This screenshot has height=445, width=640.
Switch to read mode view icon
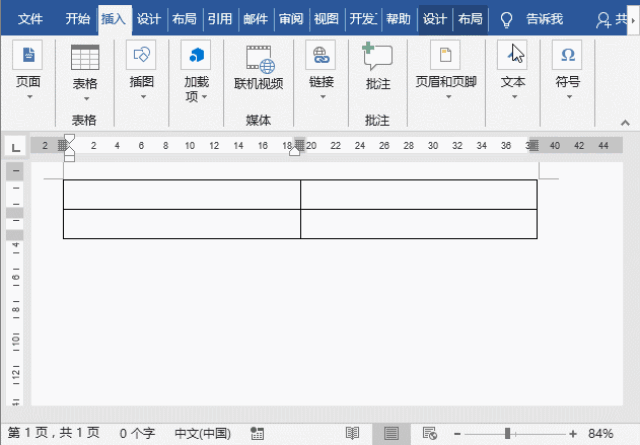click(352, 433)
